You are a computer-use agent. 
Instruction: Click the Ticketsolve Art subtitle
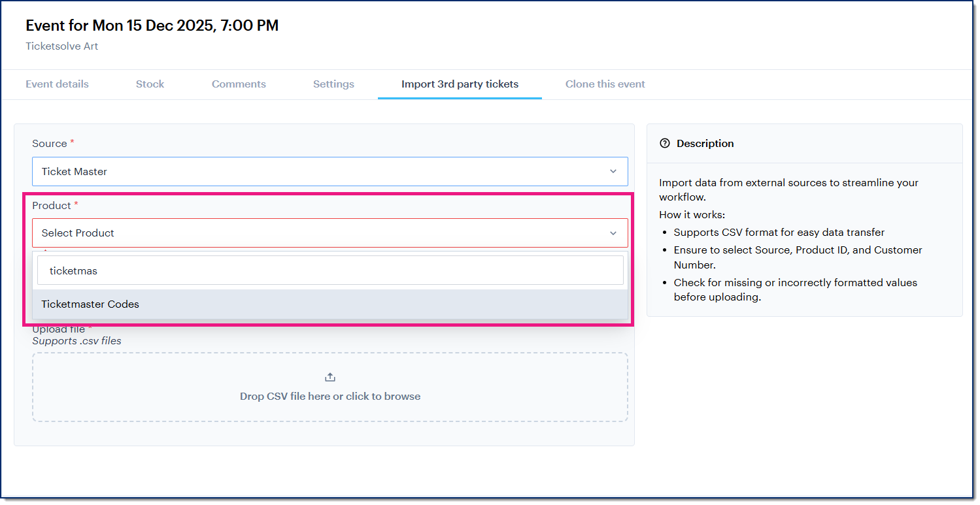62,46
